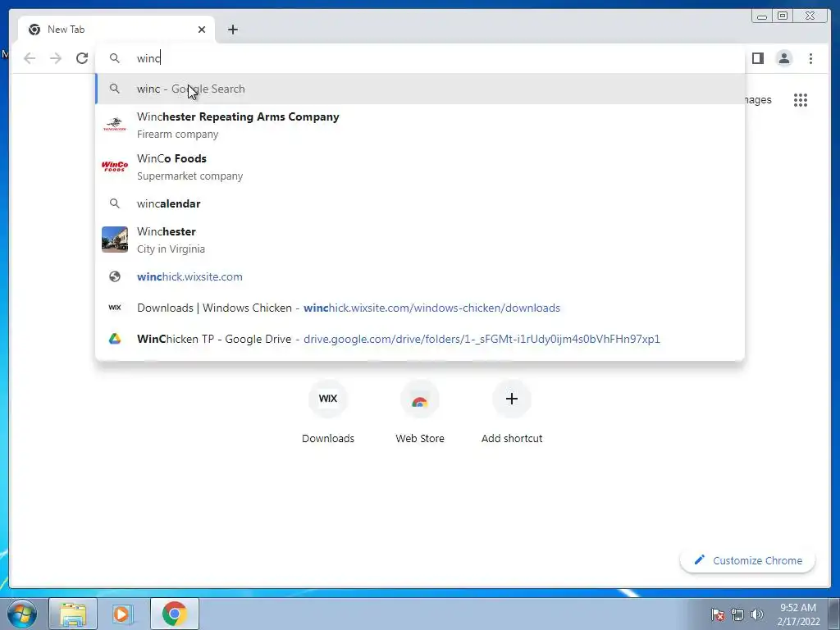The image size is (840, 630).
Task: Open WinChicken TP Google Drive suggestion
Action: pos(420,339)
